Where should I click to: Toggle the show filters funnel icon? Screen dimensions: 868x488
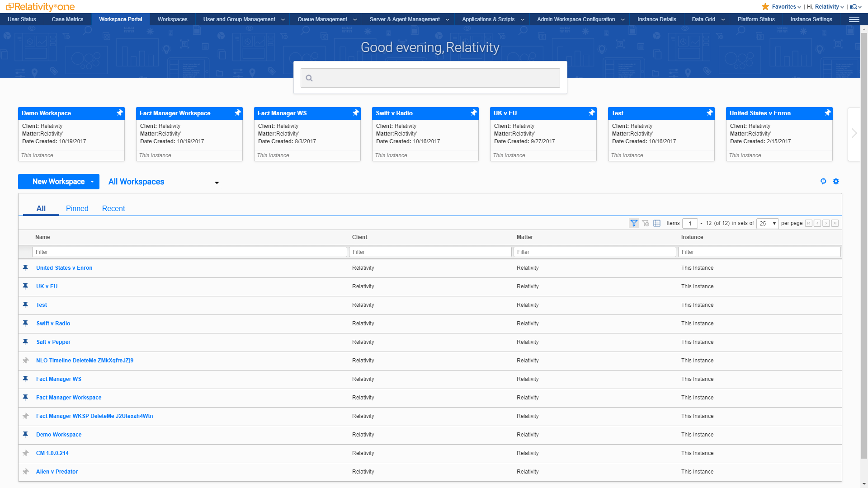click(x=634, y=223)
